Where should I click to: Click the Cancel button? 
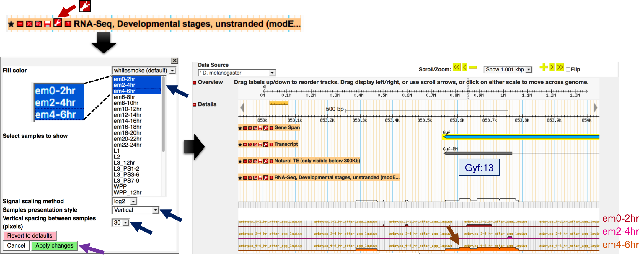point(16,246)
